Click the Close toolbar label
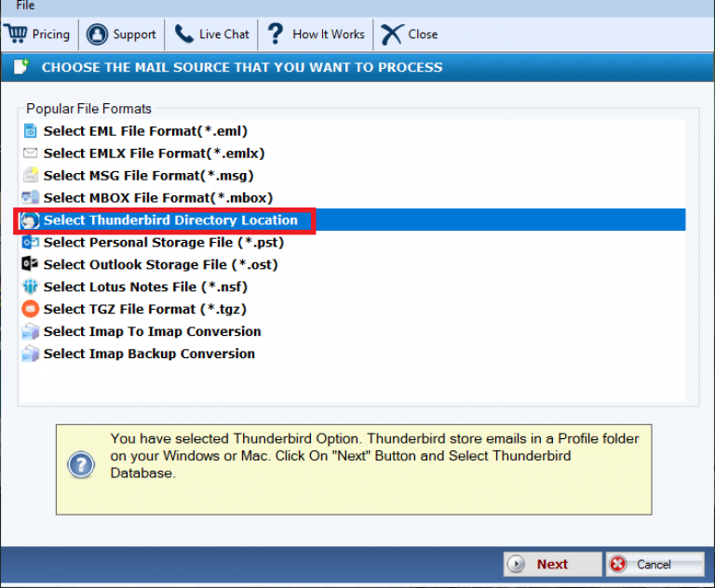Image resolution: width=715 pixels, height=588 pixels. [x=423, y=34]
